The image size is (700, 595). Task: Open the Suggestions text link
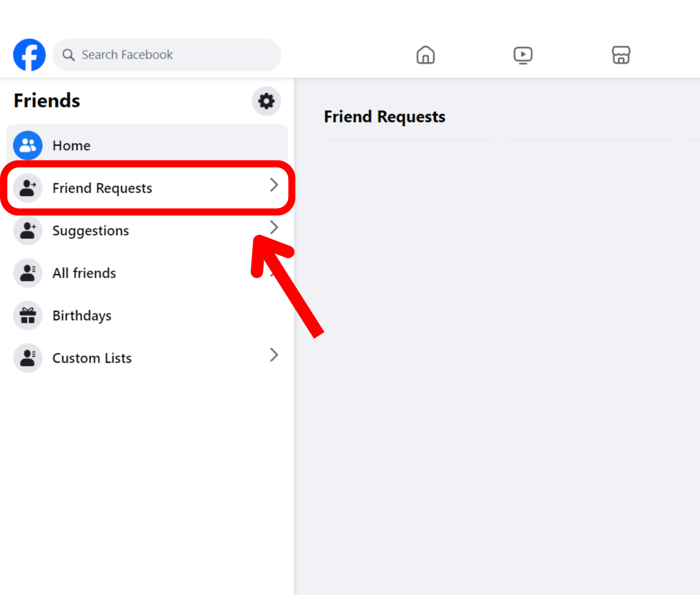pyautogui.click(x=91, y=231)
